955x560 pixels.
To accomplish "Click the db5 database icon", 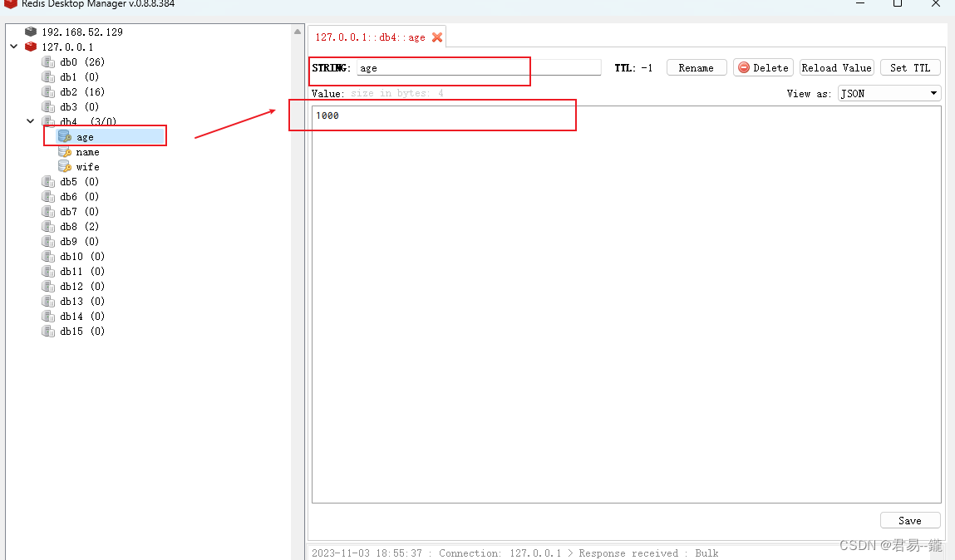I will pyautogui.click(x=48, y=181).
